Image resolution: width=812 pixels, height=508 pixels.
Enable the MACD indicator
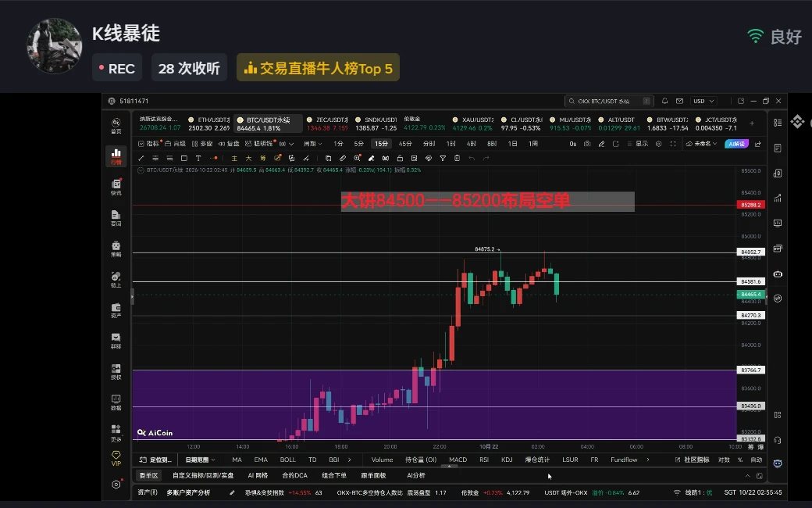pos(458,460)
